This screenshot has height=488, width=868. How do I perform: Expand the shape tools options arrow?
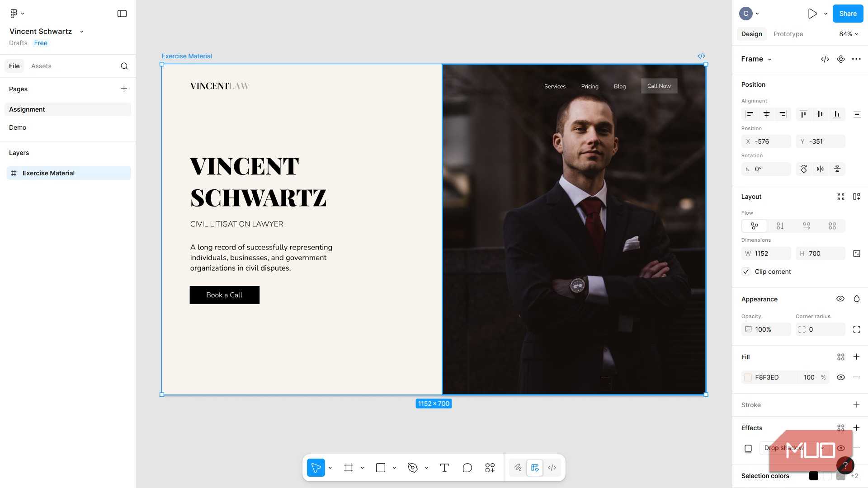click(394, 468)
